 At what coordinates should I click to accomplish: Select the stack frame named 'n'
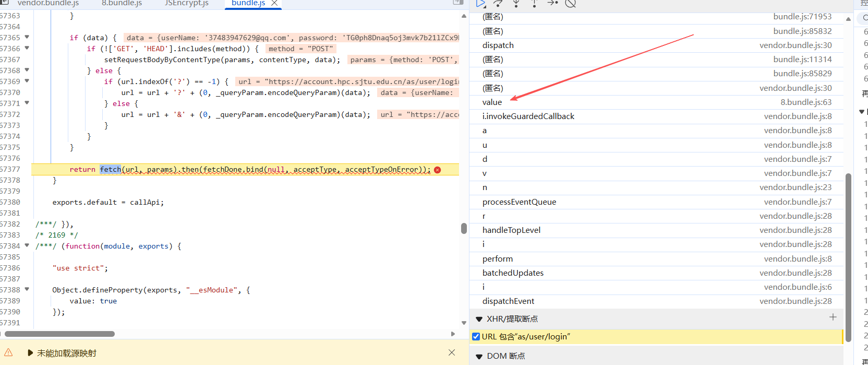coord(656,187)
